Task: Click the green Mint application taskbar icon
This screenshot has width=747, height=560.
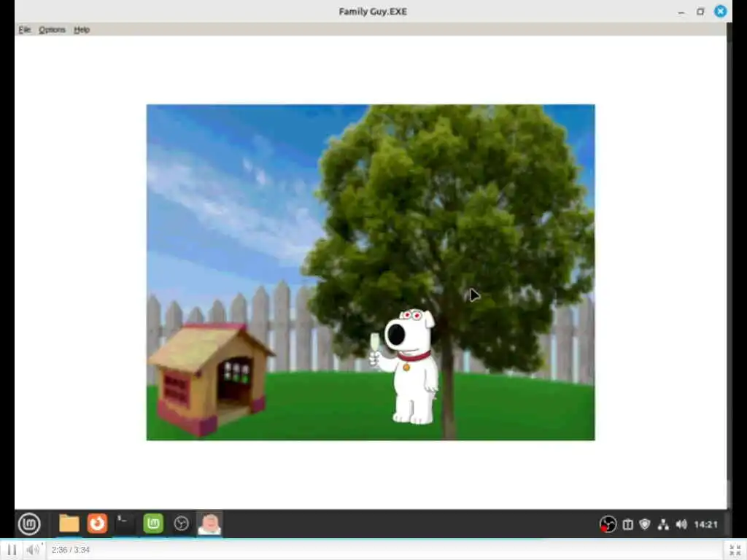Action: coord(153,524)
